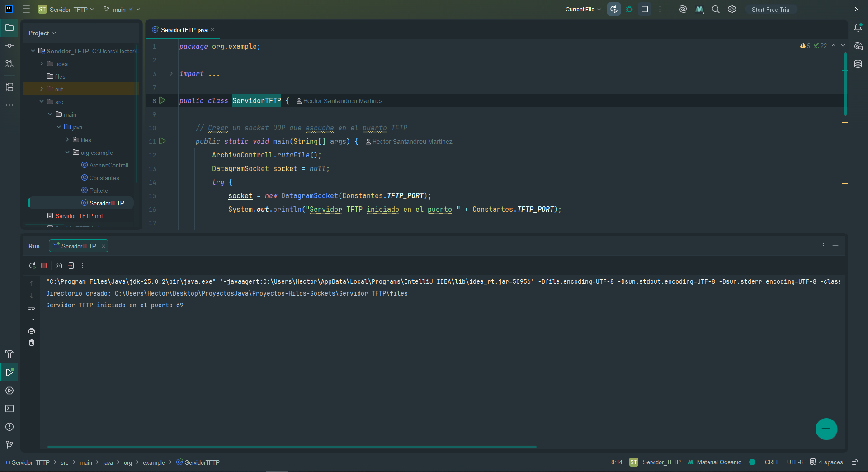Click the console horizontal scrollbar
Viewport: 868px width, 472px height.
pyautogui.click(x=292, y=447)
